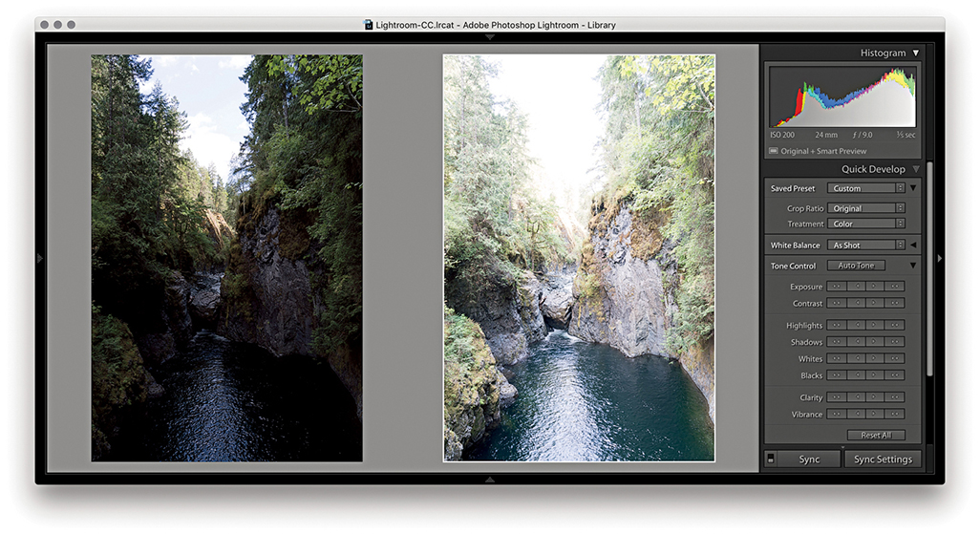
Task: Increase Whites by a small step
Action: (875, 359)
